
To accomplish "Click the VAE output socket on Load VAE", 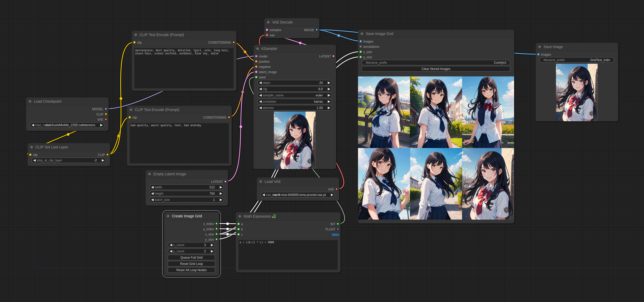I will [336, 189].
